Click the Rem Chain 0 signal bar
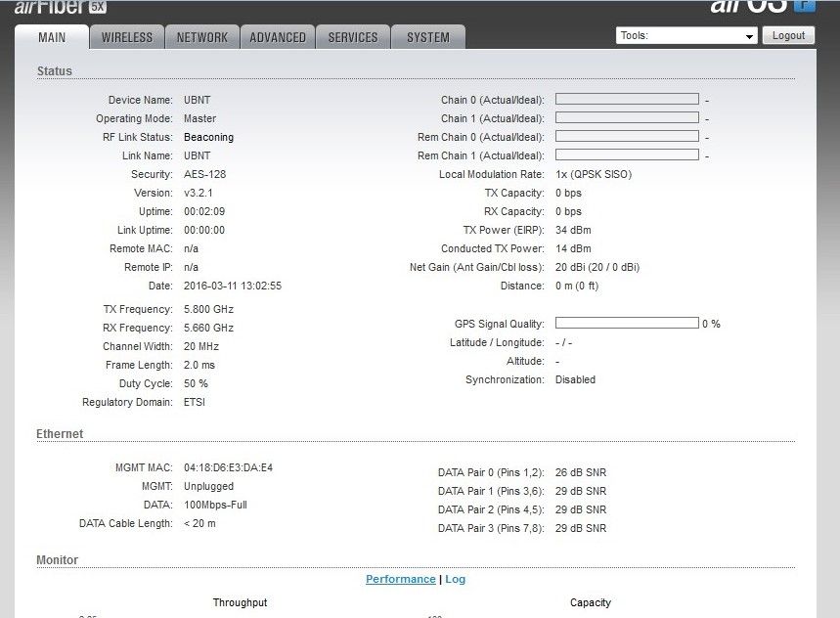The width and height of the screenshot is (840, 618). [x=627, y=137]
